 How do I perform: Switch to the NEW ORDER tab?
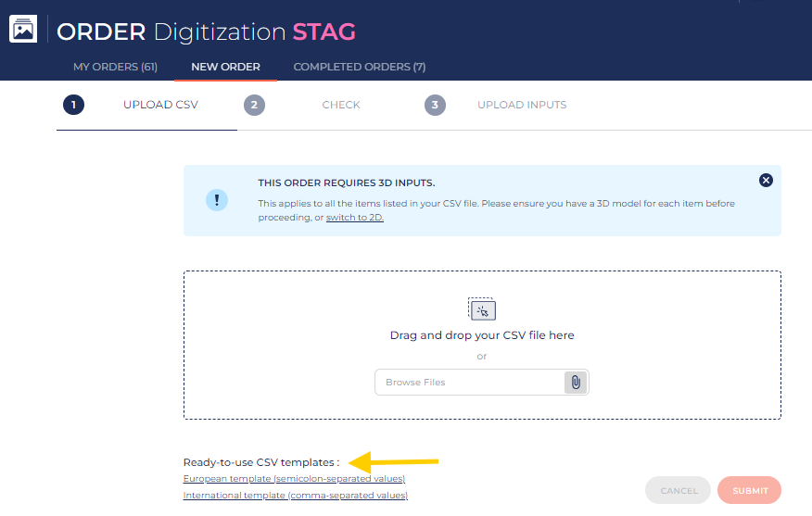(x=225, y=67)
